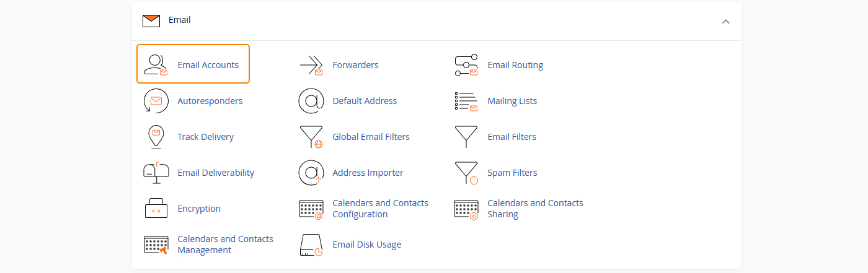Click the Forwarders arrow icon
The image size is (868, 273).
(311, 65)
